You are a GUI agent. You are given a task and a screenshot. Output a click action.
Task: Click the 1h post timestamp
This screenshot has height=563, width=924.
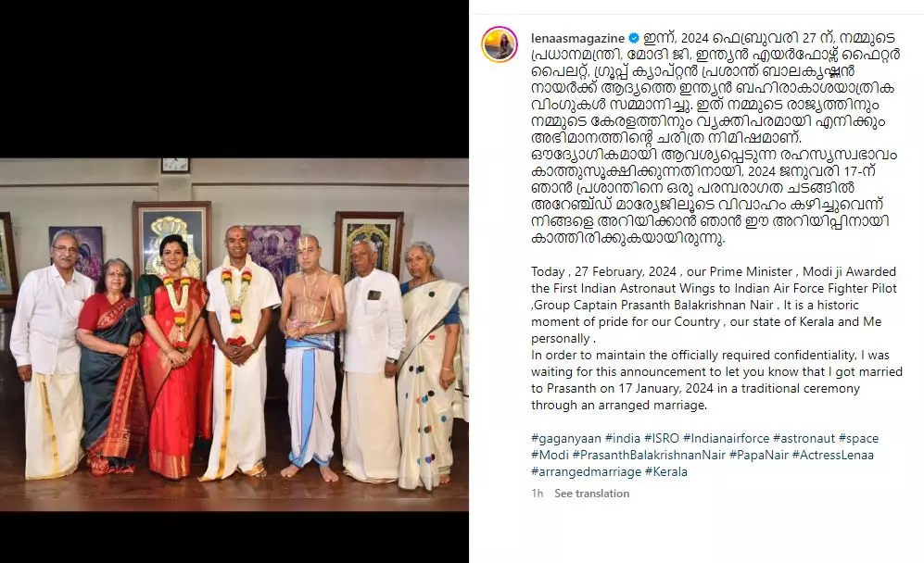coord(537,494)
